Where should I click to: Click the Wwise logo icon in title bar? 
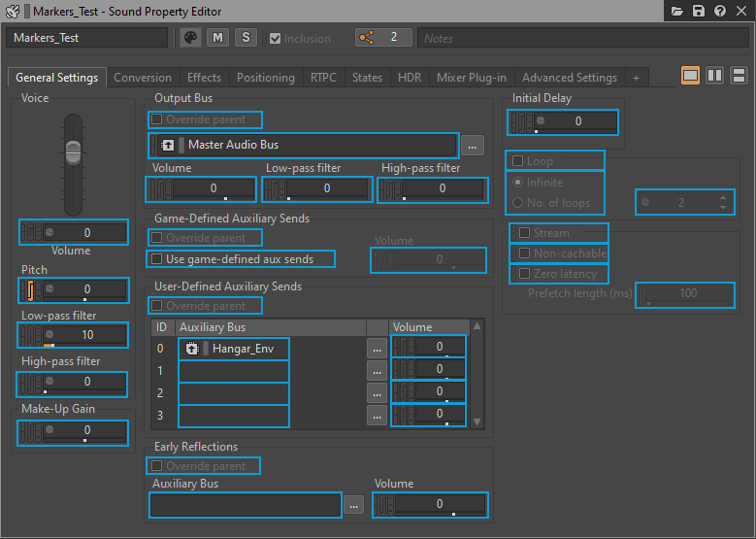click(13, 11)
